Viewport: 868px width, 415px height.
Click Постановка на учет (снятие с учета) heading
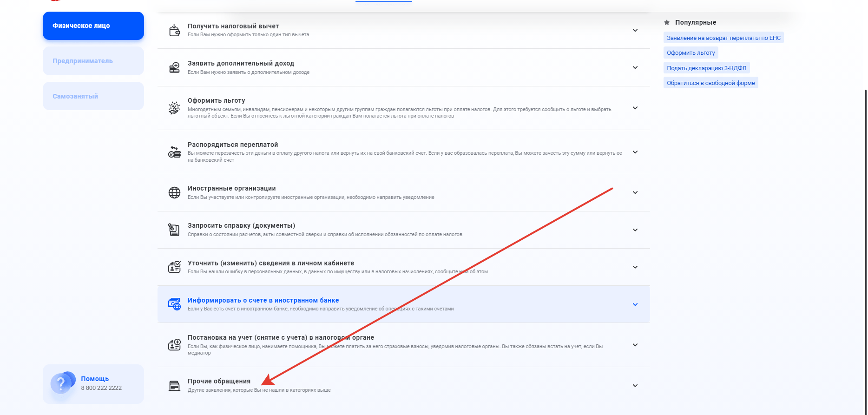(281, 337)
